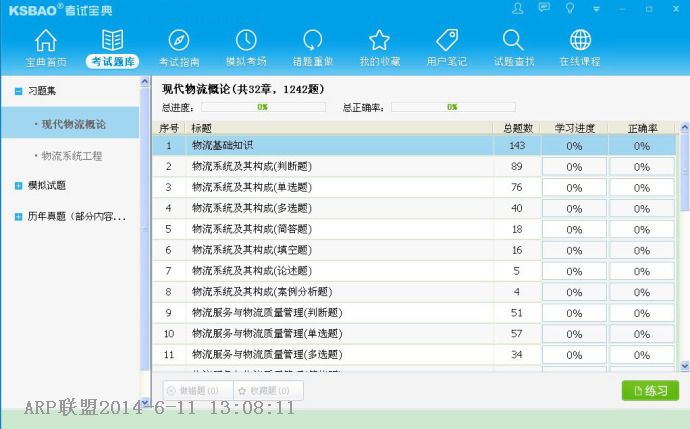Select row 物流系统及其构成(论述题)
Image resolution: width=690 pixels, height=429 pixels.
pyautogui.click(x=414, y=271)
